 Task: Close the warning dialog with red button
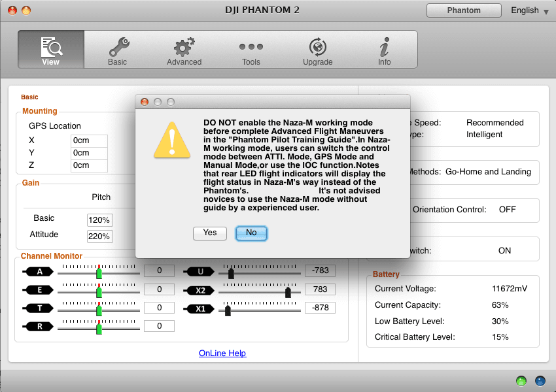pos(145,102)
